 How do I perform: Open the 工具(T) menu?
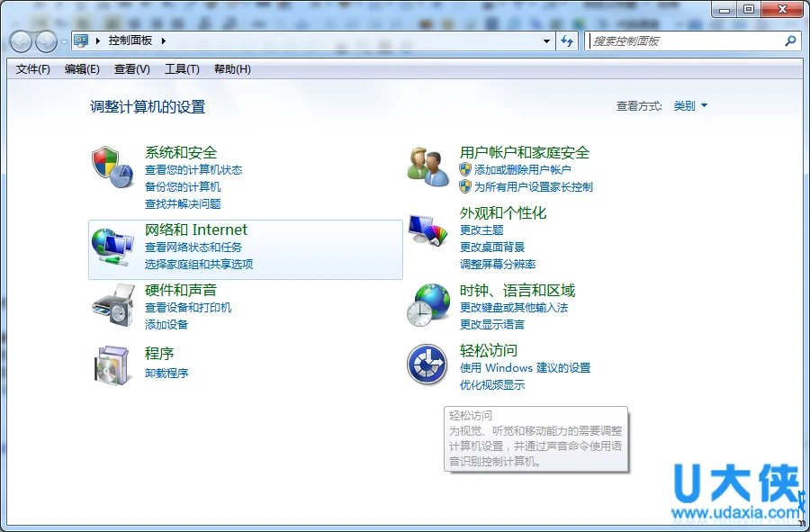[x=182, y=69]
